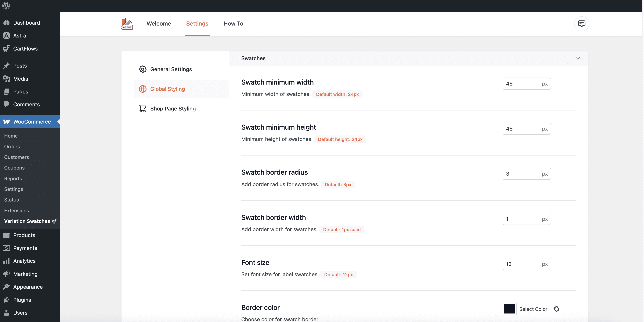Reset Border color using the refresh icon
The image size is (644, 322).
(x=556, y=309)
